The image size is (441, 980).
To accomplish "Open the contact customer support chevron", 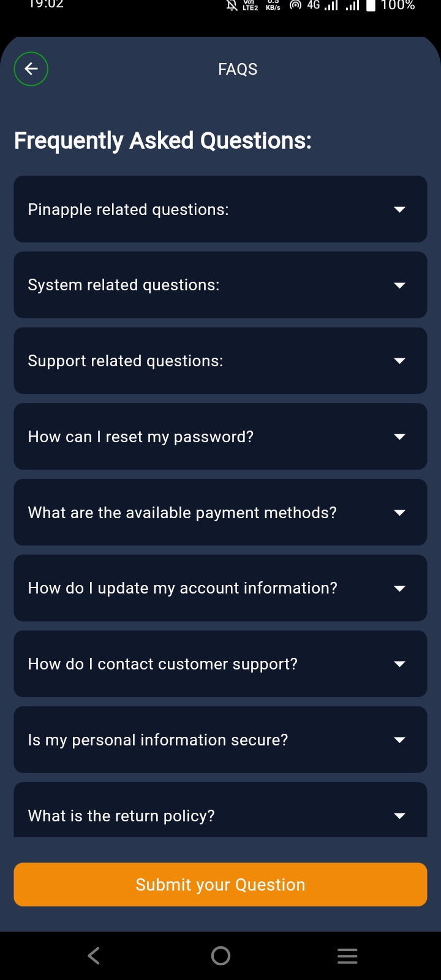I will pos(399,664).
